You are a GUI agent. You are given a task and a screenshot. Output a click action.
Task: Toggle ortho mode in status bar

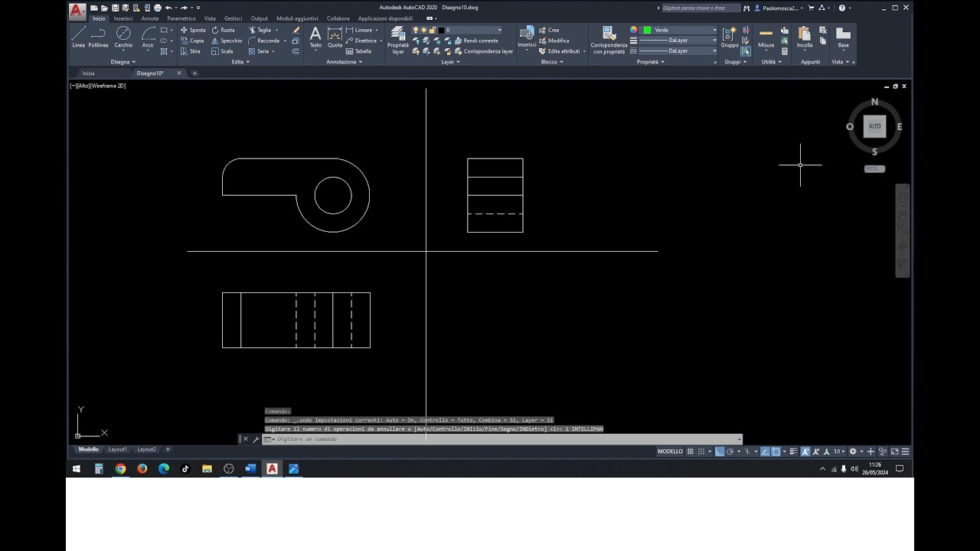point(719,452)
